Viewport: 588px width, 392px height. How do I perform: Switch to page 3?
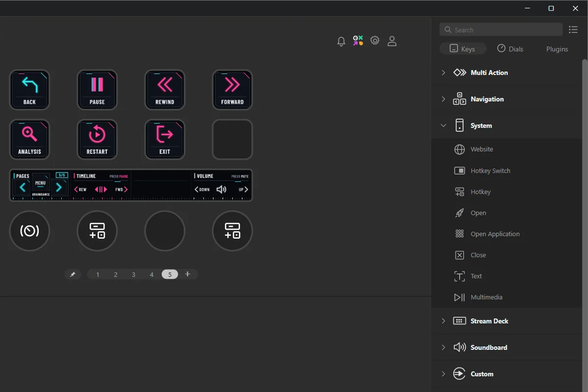coord(134,274)
